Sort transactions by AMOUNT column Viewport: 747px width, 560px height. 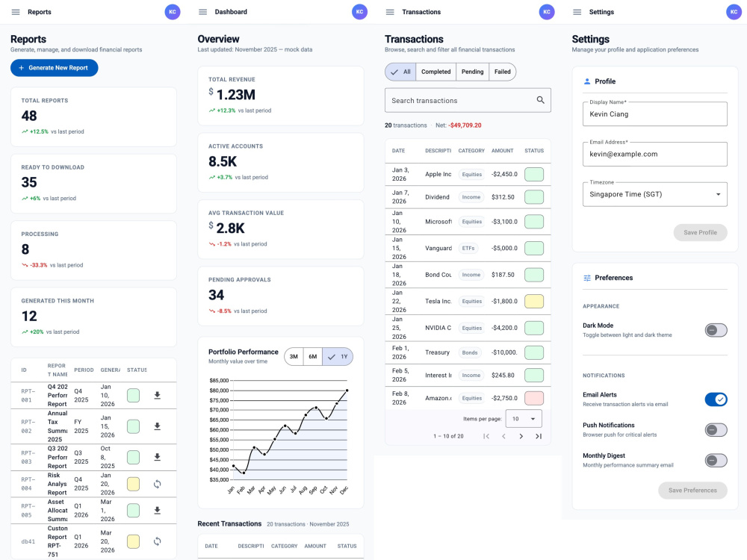[503, 151]
